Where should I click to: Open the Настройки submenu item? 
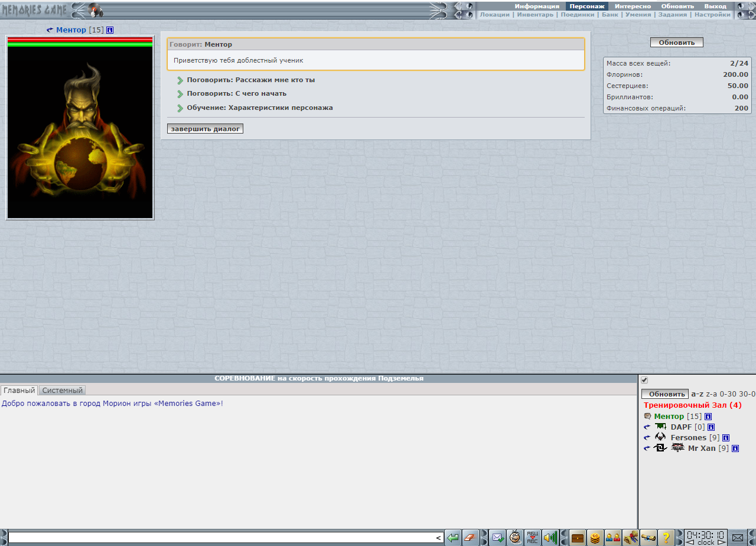click(x=712, y=15)
